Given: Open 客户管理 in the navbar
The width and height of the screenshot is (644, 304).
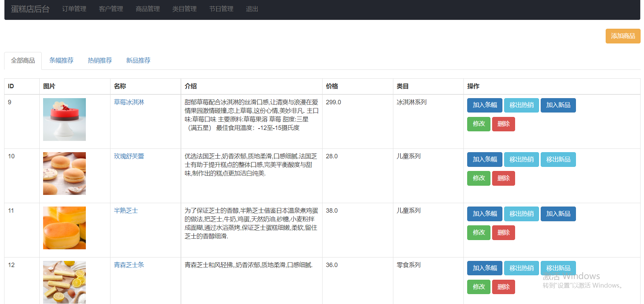Looking at the screenshot, I should 111,9.
